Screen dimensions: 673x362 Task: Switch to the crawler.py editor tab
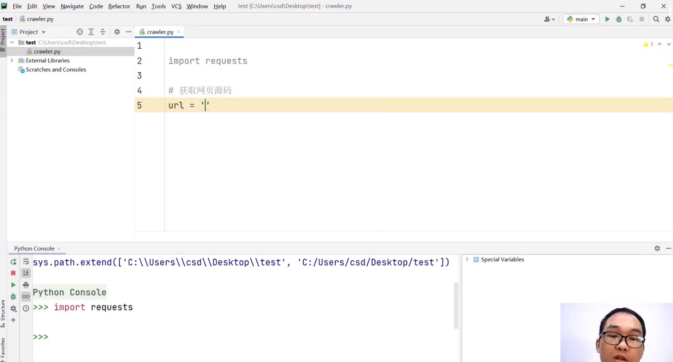pos(160,32)
